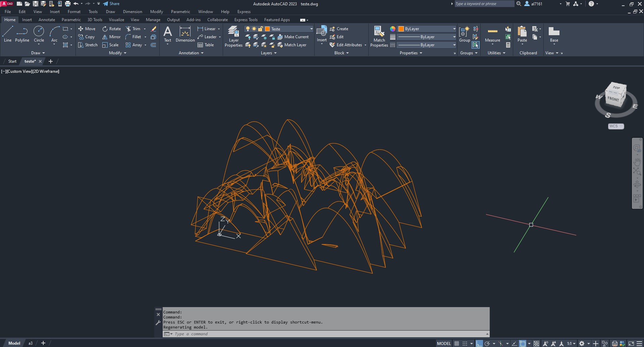Open the Dimension menu in menu bar

pos(132,12)
